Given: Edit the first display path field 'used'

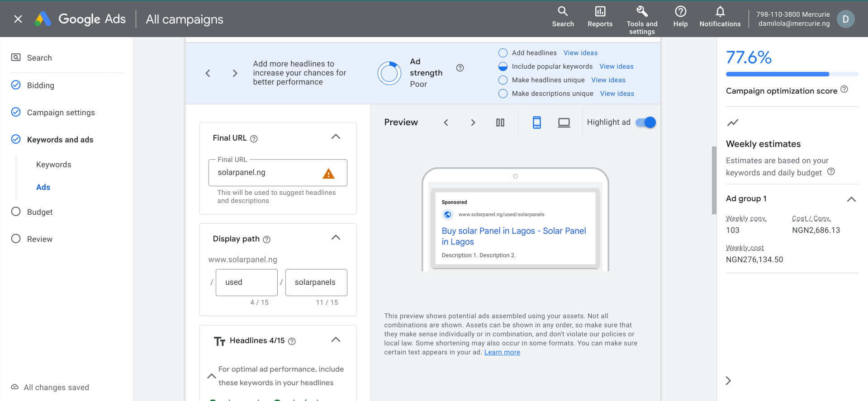Looking at the screenshot, I should pyautogui.click(x=247, y=283).
